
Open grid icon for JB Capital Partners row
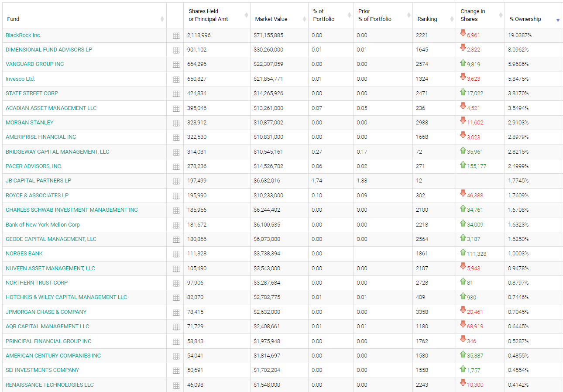click(x=176, y=181)
